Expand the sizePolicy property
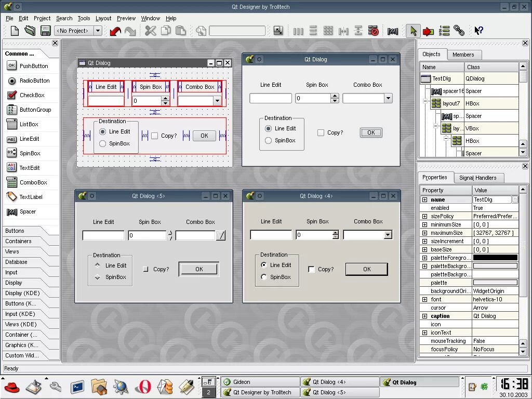Viewport: 532px width, 399px height. [424, 217]
